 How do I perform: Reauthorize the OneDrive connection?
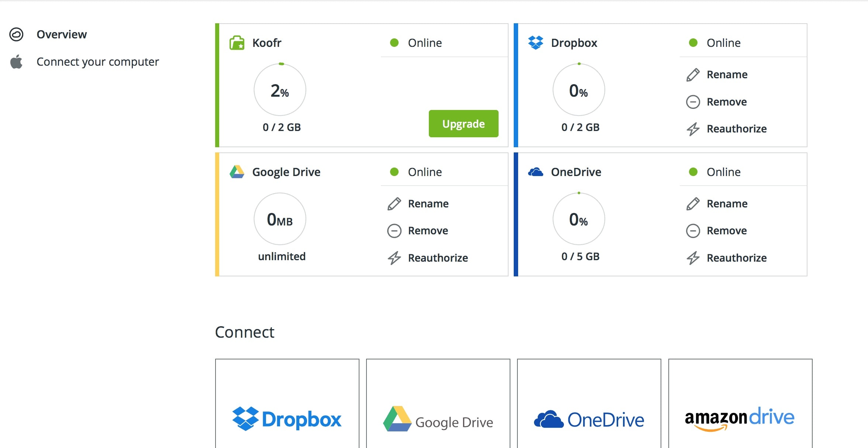tap(737, 258)
